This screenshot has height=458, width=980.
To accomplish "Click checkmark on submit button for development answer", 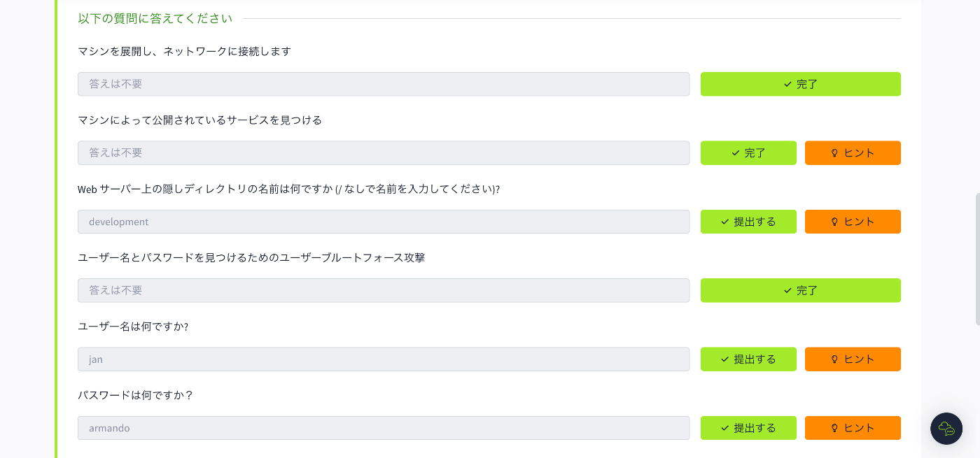I will [x=725, y=222].
